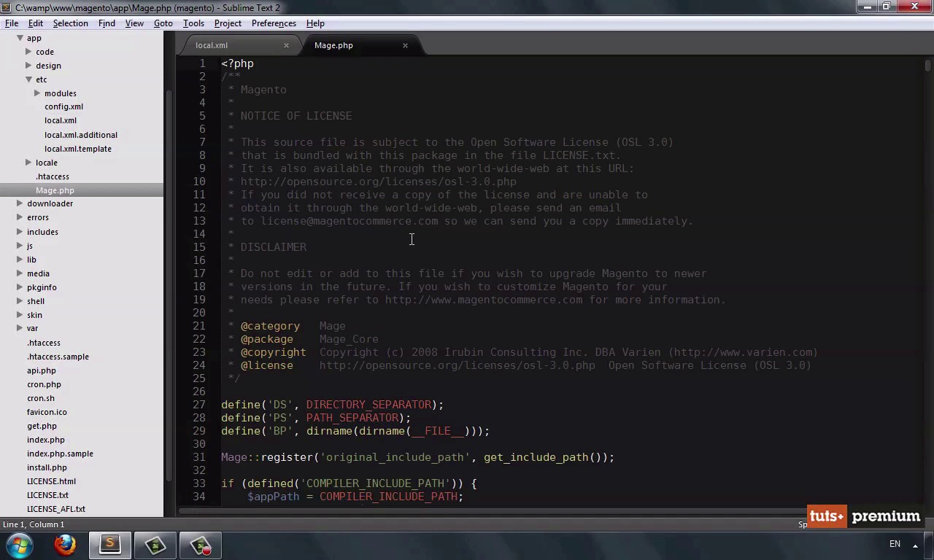Open the Project menu
This screenshot has height=560, width=934.
point(228,23)
